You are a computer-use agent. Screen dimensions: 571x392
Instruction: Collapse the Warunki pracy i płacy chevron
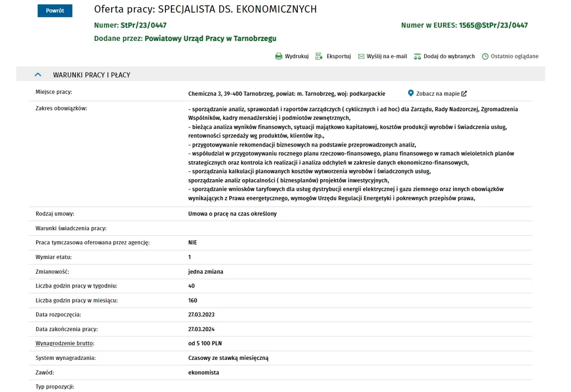point(38,75)
